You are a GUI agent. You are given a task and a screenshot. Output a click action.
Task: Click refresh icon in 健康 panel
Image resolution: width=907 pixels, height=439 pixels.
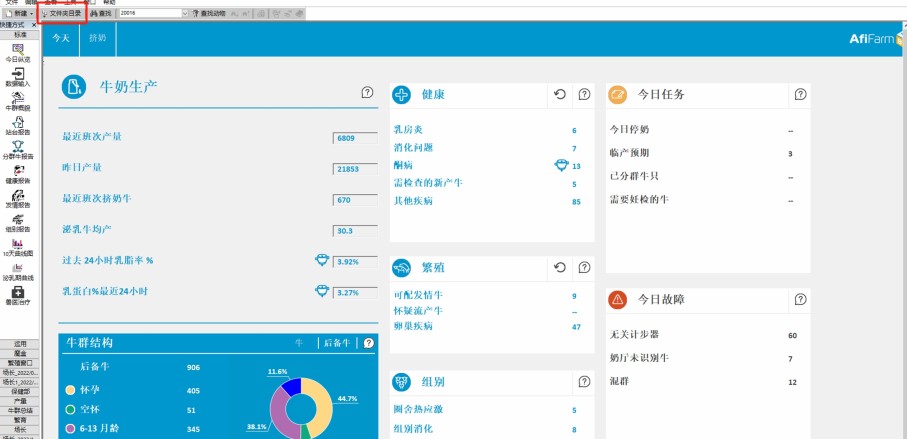560,94
